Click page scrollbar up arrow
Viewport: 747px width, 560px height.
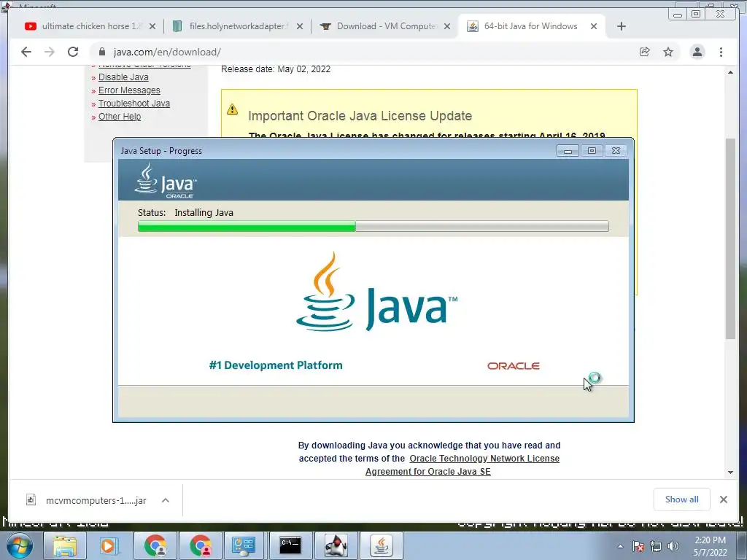pos(730,72)
